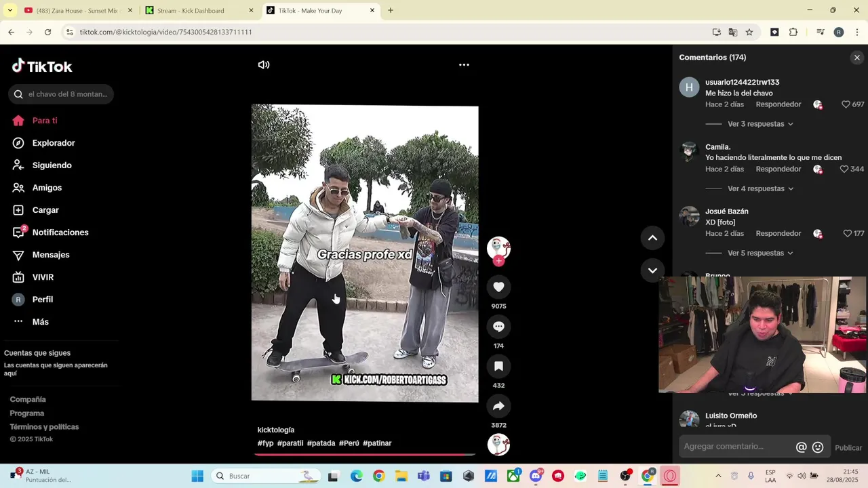Viewport: 868px width, 488px height.
Task: Open File Explorer from the taskbar
Action: tap(401, 476)
